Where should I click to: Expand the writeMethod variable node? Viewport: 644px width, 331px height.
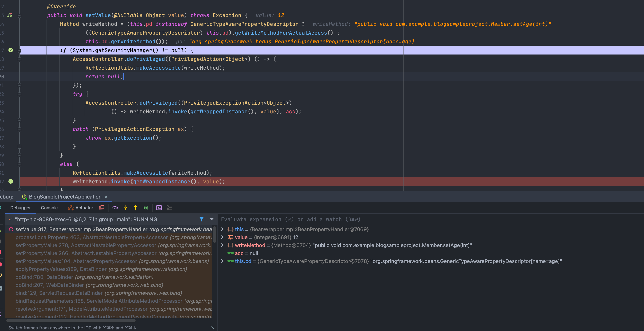[222, 245]
